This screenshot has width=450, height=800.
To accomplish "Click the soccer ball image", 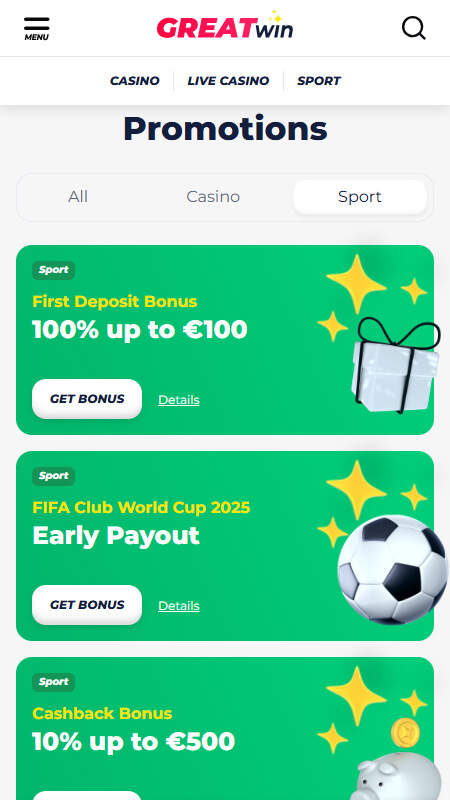I will tap(392, 570).
